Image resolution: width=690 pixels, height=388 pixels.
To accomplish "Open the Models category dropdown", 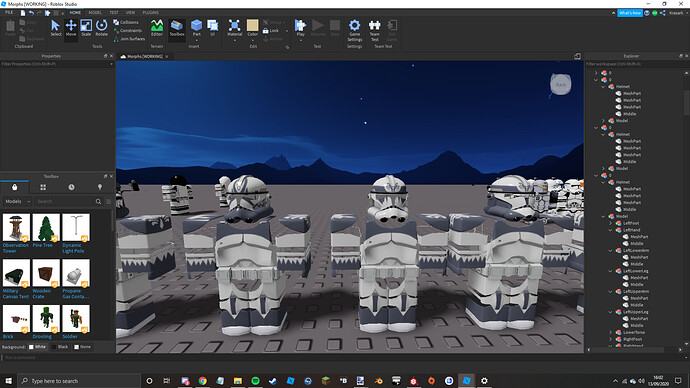I will point(17,201).
